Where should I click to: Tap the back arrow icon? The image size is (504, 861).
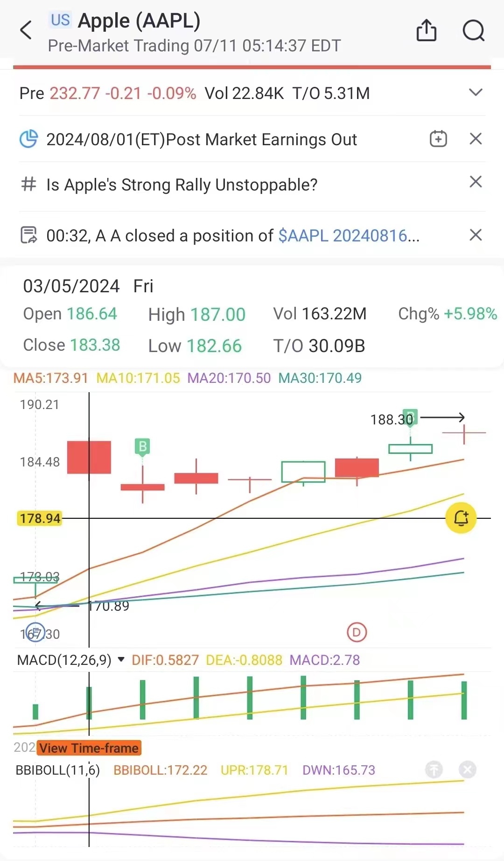point(26,30)
